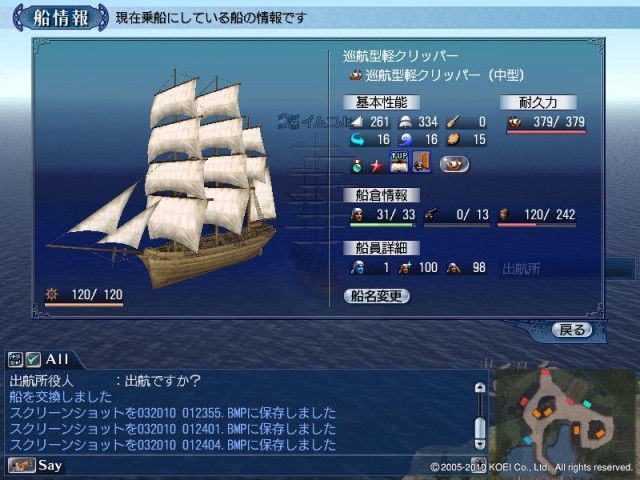Click the chat scrollbar thumb

(x=480, y=428)
